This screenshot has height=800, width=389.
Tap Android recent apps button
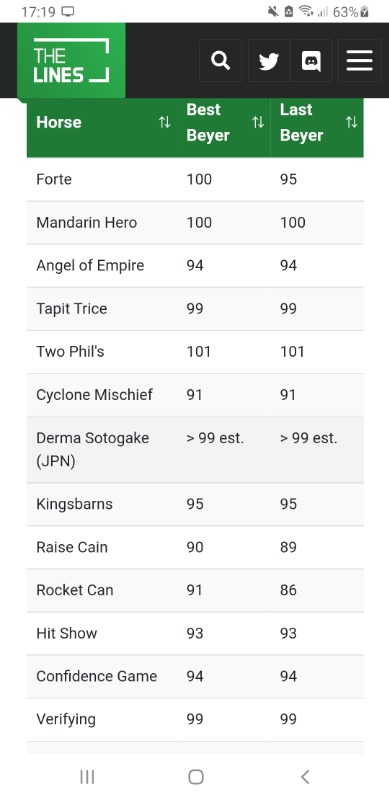coord(87,777)
